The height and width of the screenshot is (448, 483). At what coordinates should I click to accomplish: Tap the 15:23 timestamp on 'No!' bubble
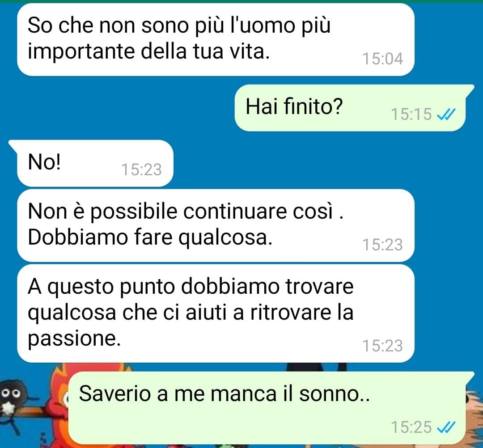141,169
